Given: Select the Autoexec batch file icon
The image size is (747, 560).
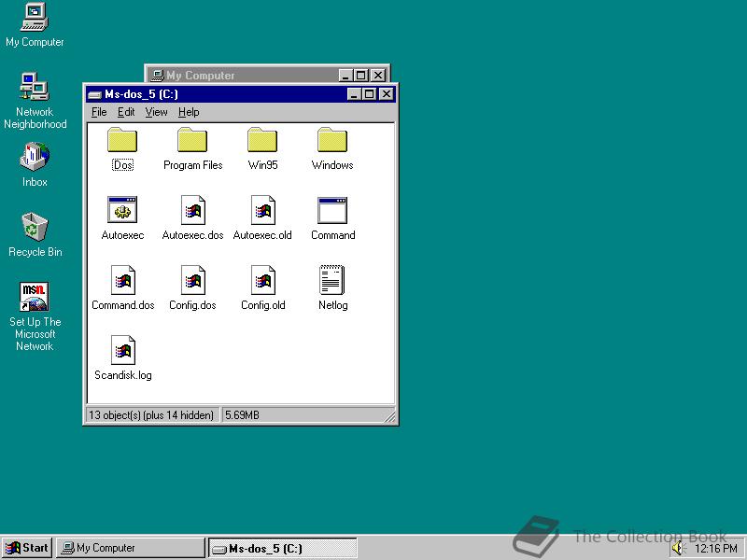Looking at the screenshot, I should 121,210.
